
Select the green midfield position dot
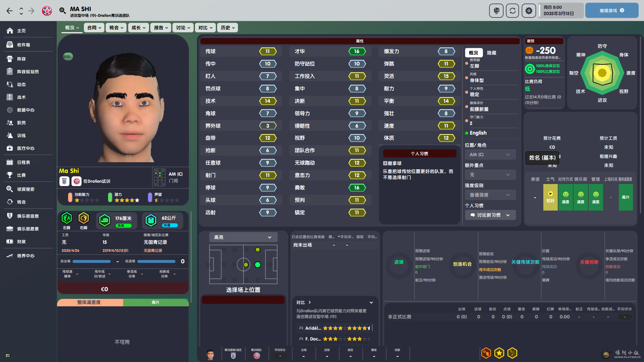258,265
